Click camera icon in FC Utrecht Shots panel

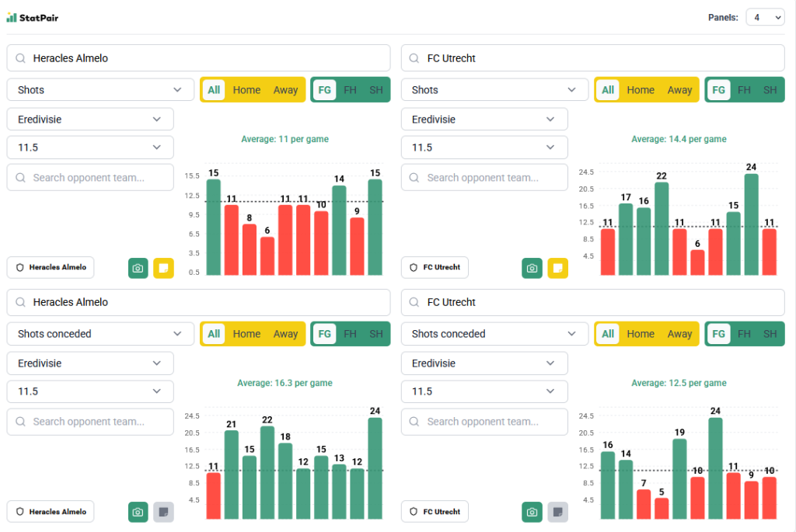click(532, 268)
